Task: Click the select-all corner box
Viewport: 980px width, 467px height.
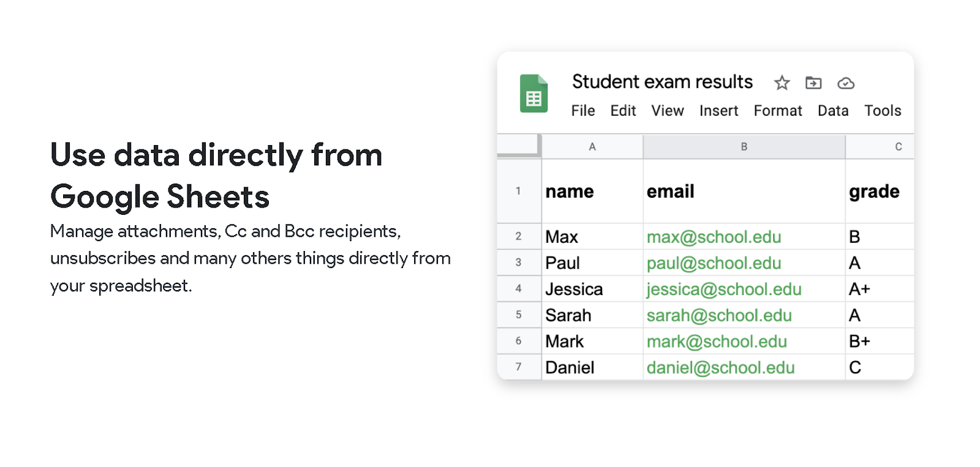Action: click(x=519, y=146)
